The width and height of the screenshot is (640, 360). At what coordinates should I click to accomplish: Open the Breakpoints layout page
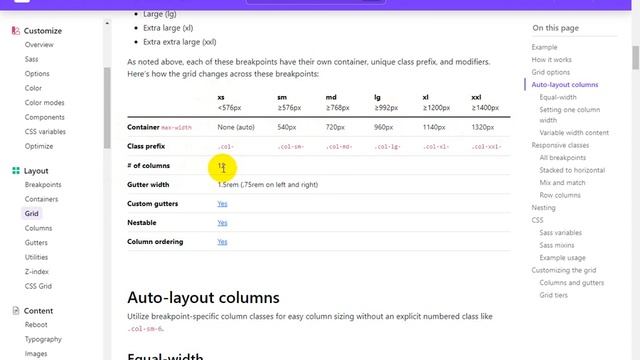pyautogui.click(x=43, y=184)
